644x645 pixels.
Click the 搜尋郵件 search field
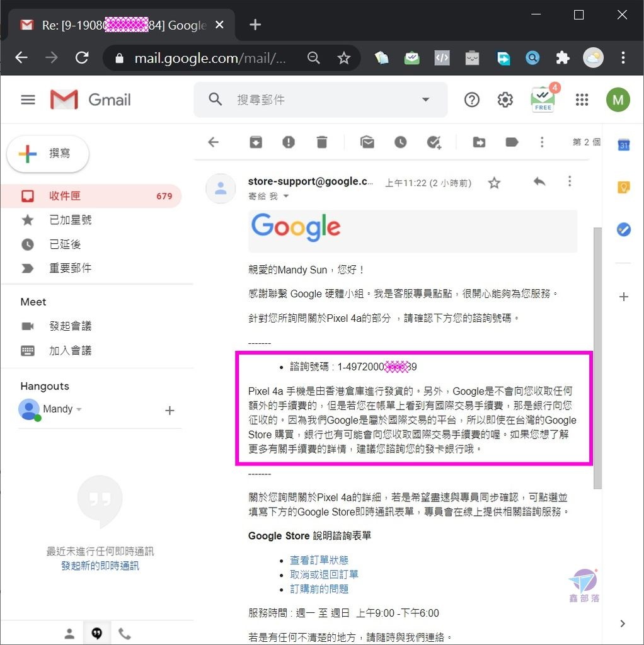click(321, 100)
